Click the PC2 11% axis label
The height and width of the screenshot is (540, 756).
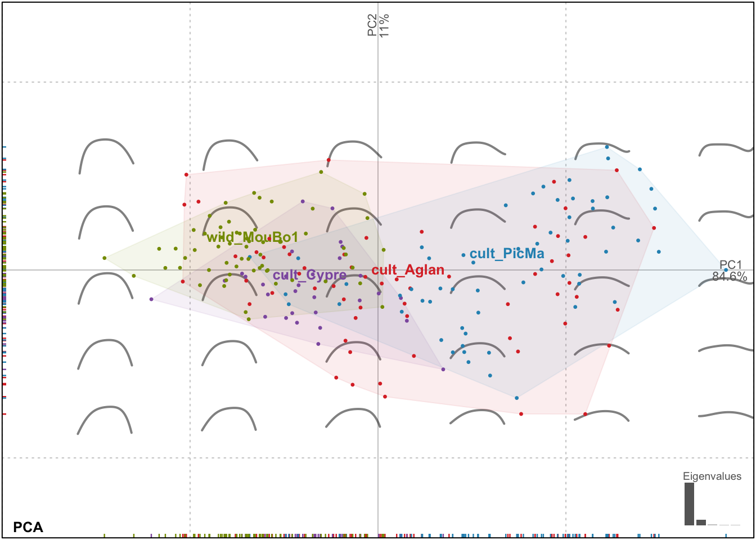378,25
